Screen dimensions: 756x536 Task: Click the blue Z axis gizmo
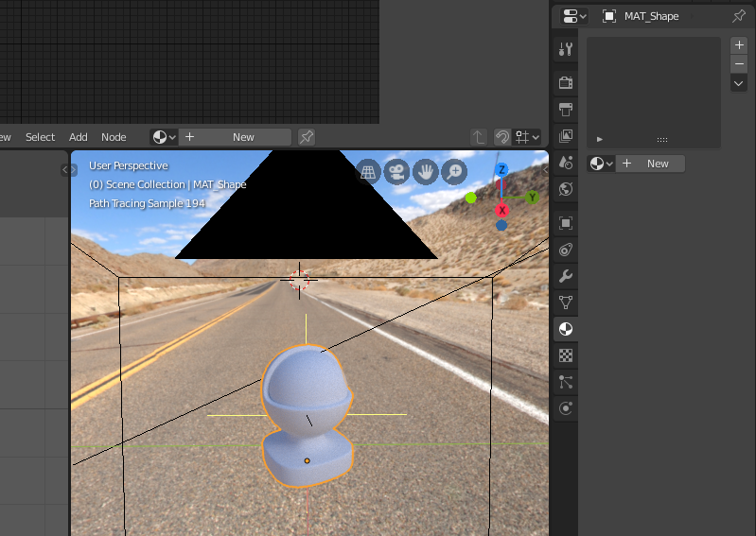pyautogui.click(x=501, y=169)
